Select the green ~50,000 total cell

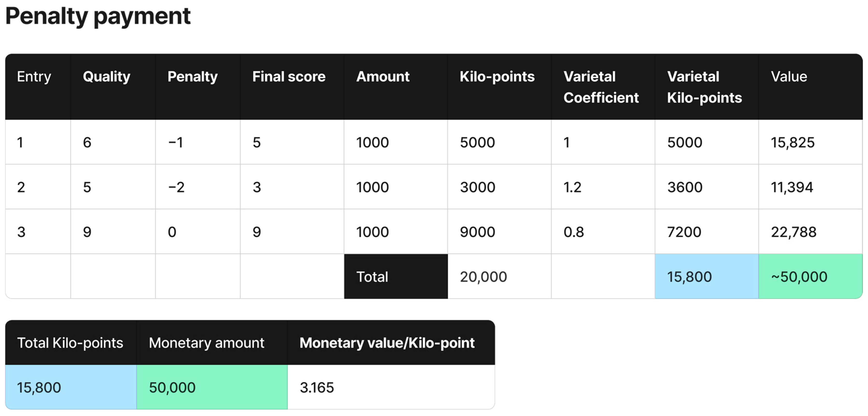[810, 276]
